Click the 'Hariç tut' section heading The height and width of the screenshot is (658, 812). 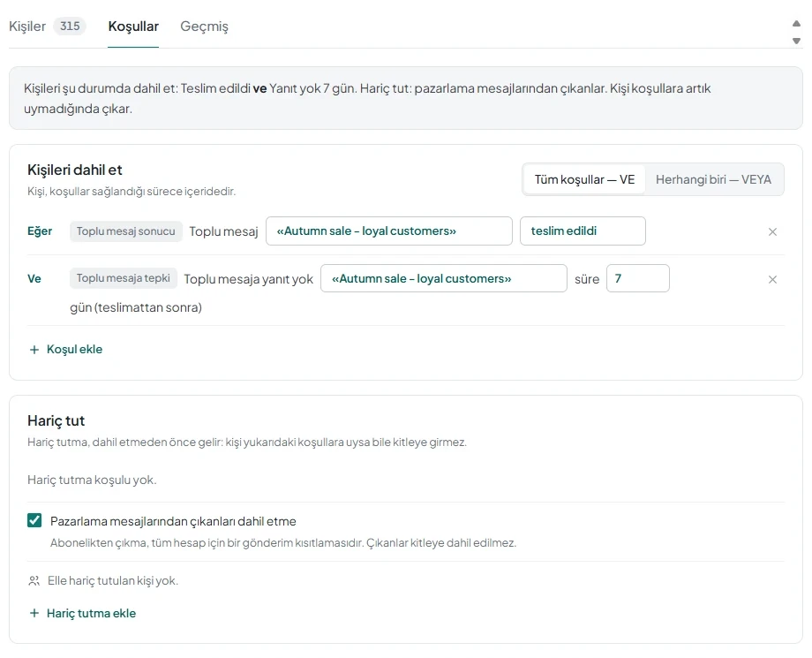pyautogui.click(x=56, y=420)
